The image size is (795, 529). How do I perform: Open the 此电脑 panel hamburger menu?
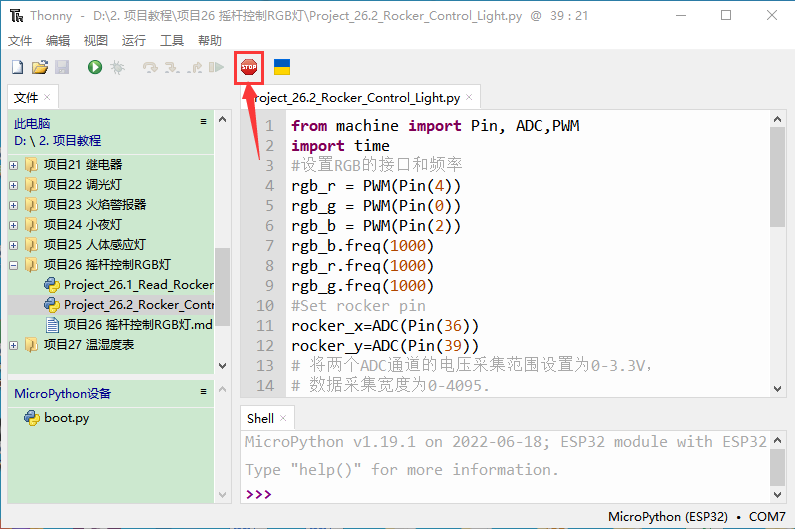204,122
